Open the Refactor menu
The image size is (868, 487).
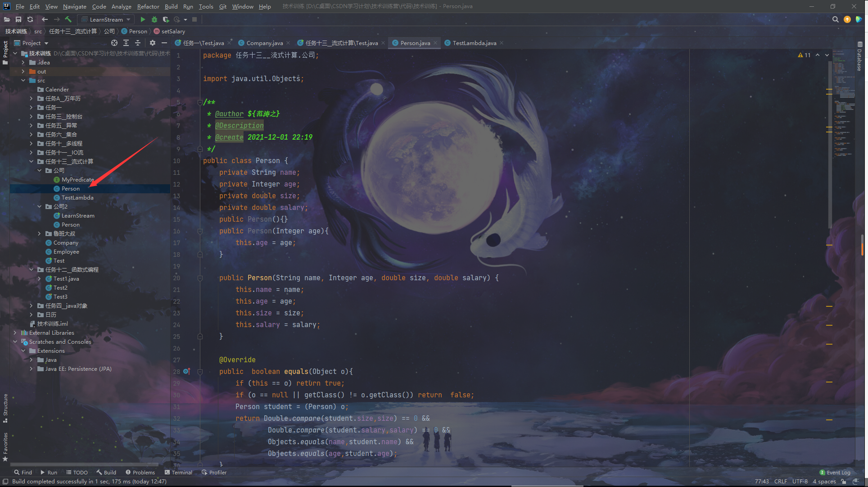tap(148, 6)
